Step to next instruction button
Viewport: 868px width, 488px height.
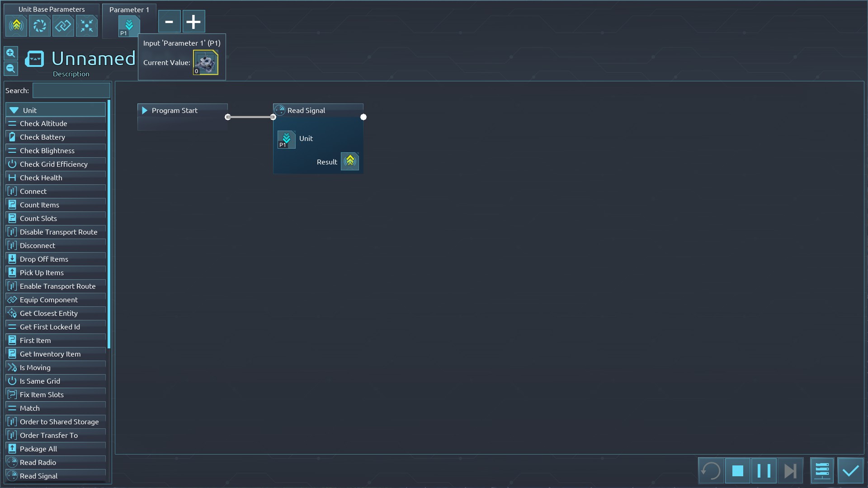coord(790,471)
